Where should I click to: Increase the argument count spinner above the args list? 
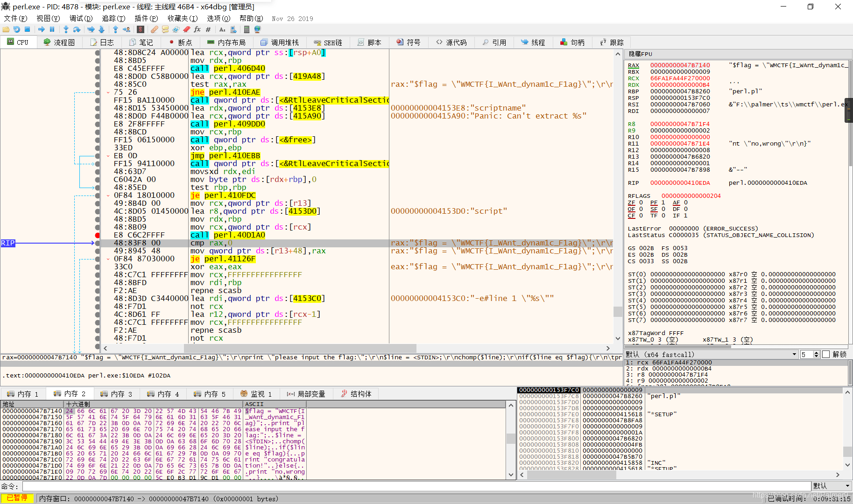pyautogui.click(x=817, y=352)
